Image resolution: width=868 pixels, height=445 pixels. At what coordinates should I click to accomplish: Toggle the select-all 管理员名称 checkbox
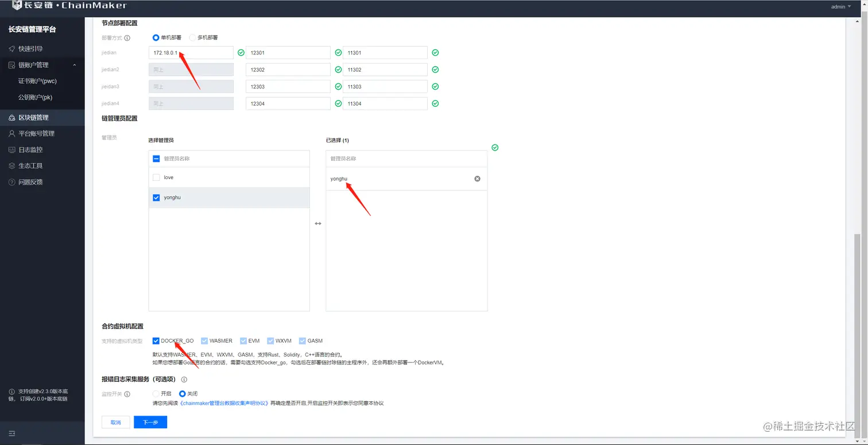(x=156, y=158)
